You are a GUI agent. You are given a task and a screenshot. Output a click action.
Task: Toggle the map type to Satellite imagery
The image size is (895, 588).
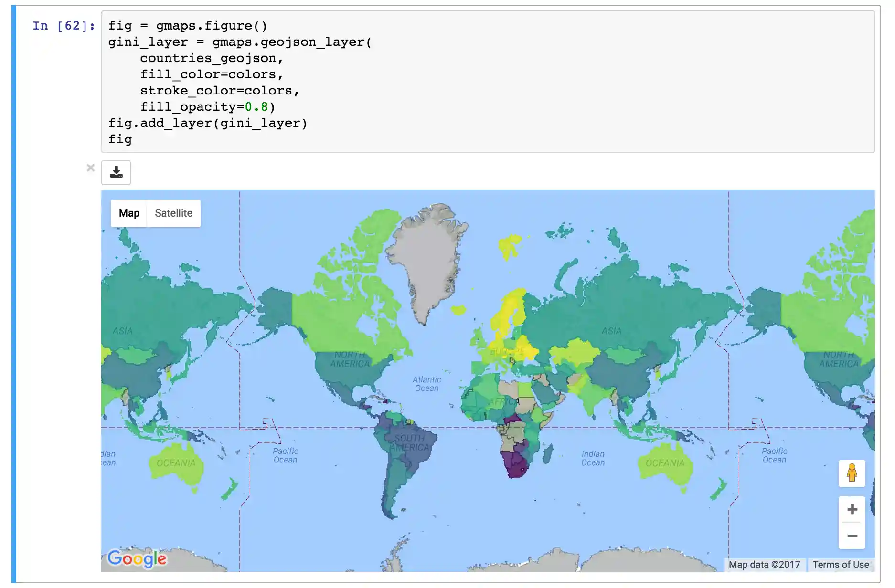pyautogui.click(x=173, y=213)
